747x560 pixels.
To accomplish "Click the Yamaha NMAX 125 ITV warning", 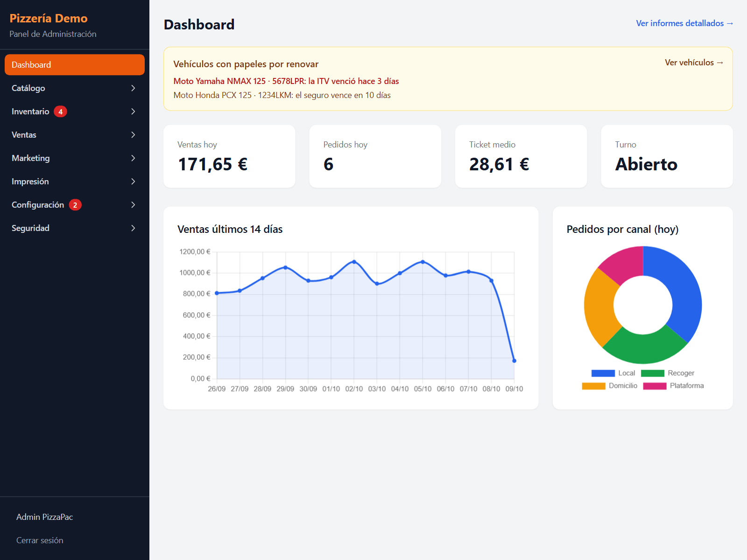I will pos(286,81).
